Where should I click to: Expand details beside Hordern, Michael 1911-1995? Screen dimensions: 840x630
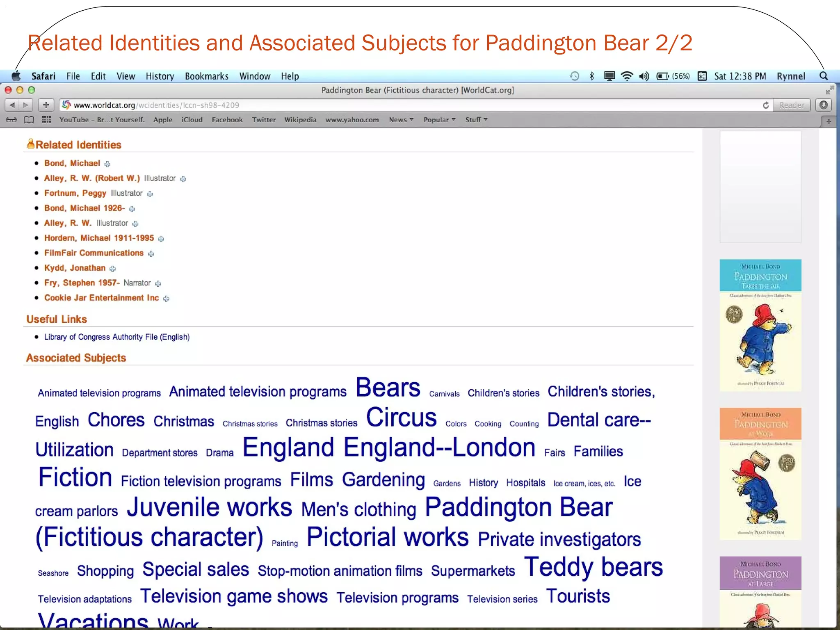click(161, 239)
